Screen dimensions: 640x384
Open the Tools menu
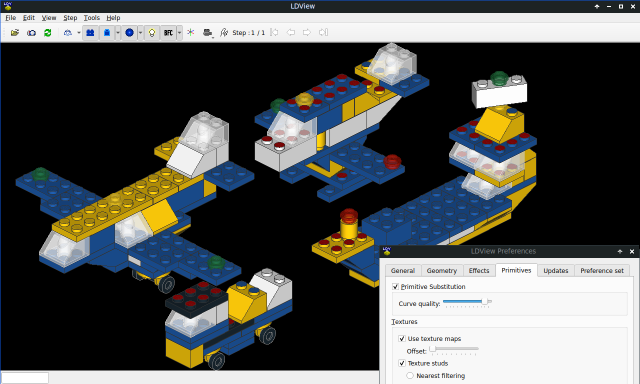click(x=91, y=18)
